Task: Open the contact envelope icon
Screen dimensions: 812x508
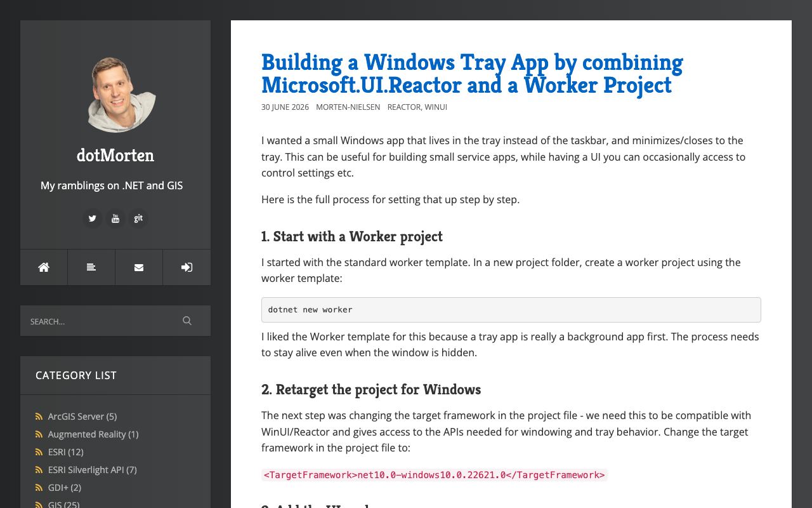Action: point(139,267)
